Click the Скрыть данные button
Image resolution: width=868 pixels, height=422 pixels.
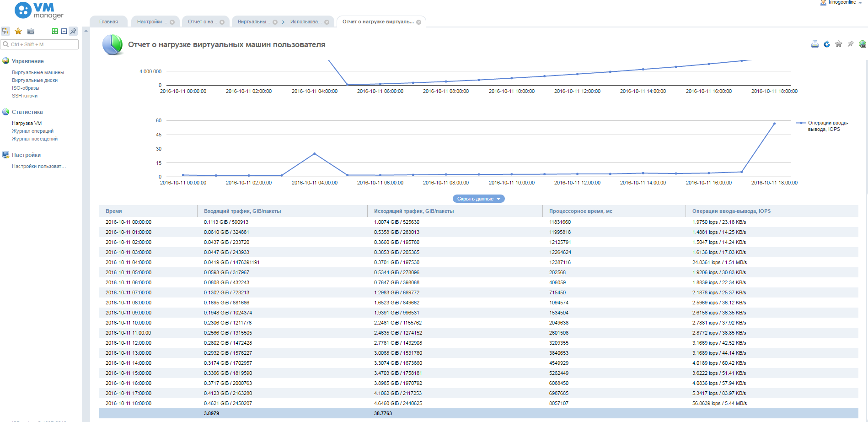[x=478, y=199]
